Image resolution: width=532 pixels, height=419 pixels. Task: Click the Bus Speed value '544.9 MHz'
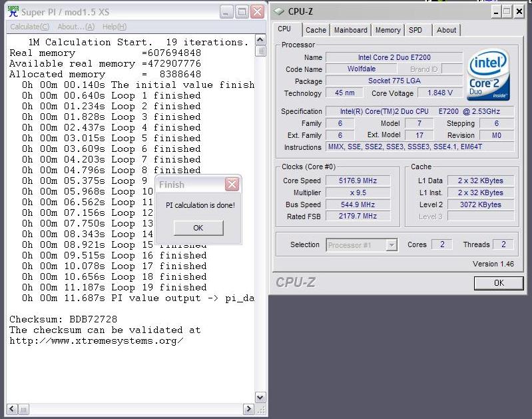point(358,205)
